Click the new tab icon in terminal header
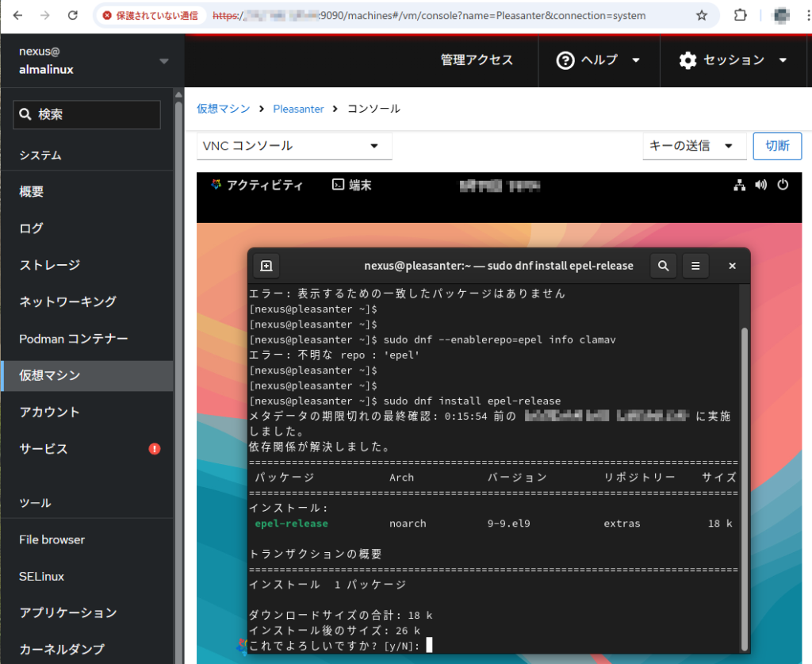The height and width of the screenshot is (664, 812). [266, 266]
